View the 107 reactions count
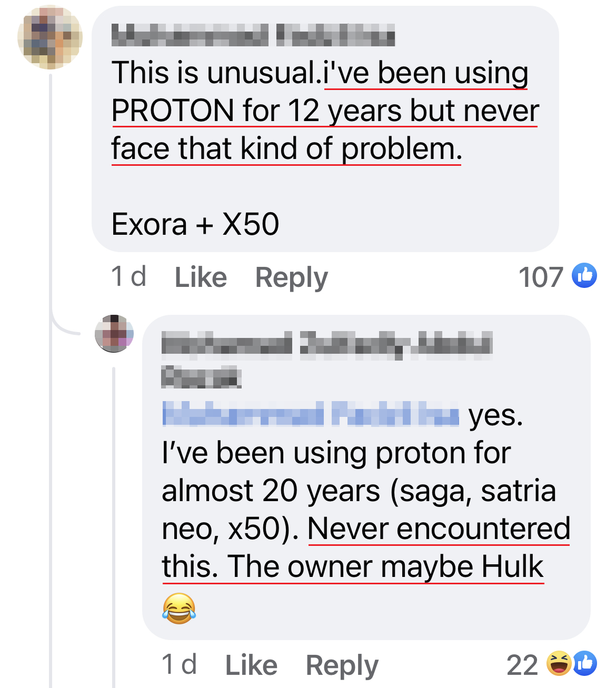Viewport: 616px width, 688px height. pos(541,277)
